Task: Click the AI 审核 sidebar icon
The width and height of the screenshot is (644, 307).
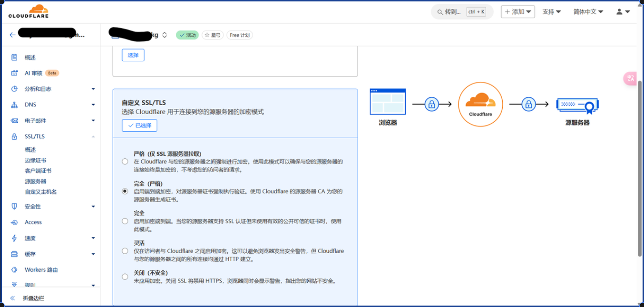Action: point(14,73)
